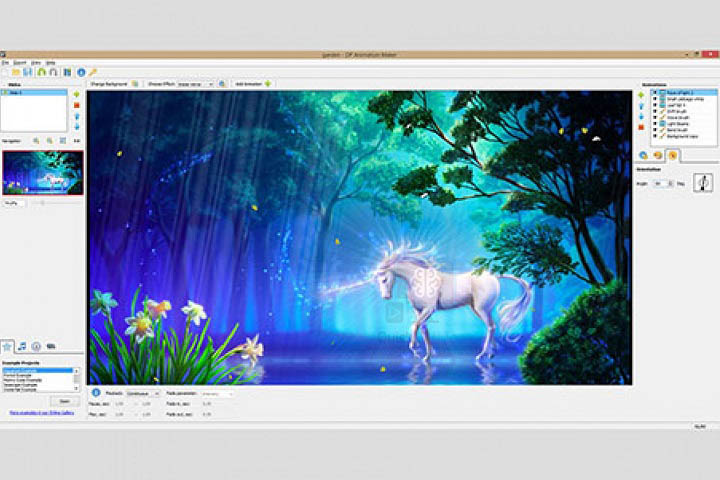Click the Add Animation button
The image size is (720, 480).
[x=253, y=84]
